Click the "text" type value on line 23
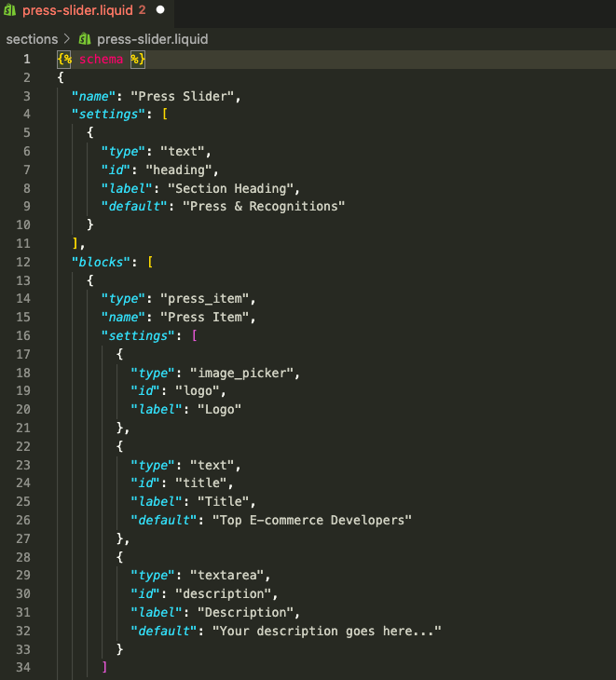The width and height of the screenshot is (616, 680). click(x=212, y=465)
